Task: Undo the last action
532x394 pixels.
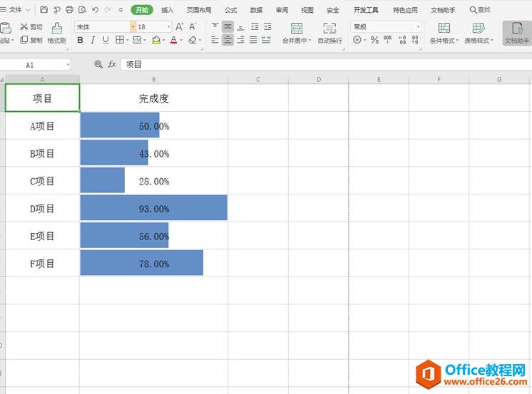Action: (96, 10)
